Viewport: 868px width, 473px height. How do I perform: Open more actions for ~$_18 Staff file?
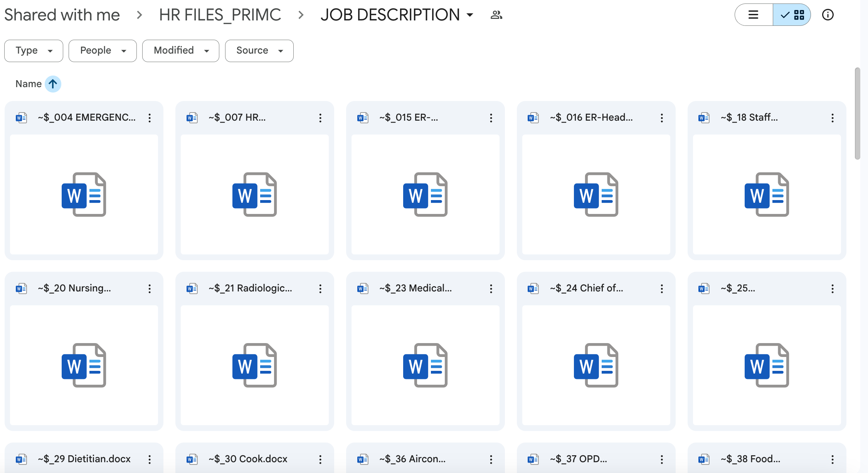(x=833, y=118)
